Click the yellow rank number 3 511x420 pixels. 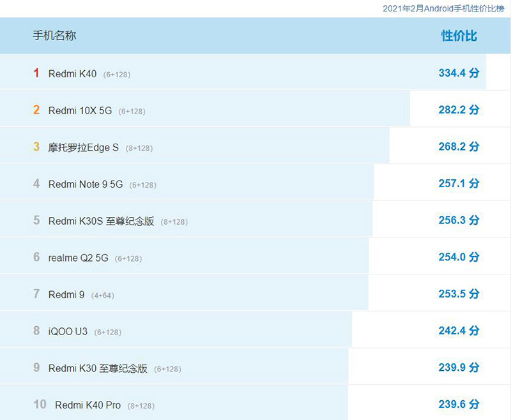tap(36, 147)
